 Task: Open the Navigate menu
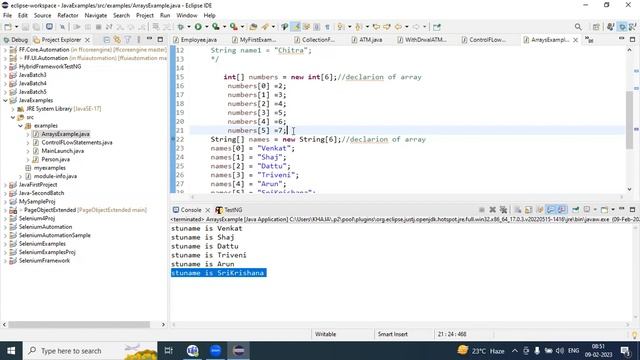[x=96, y=16]
